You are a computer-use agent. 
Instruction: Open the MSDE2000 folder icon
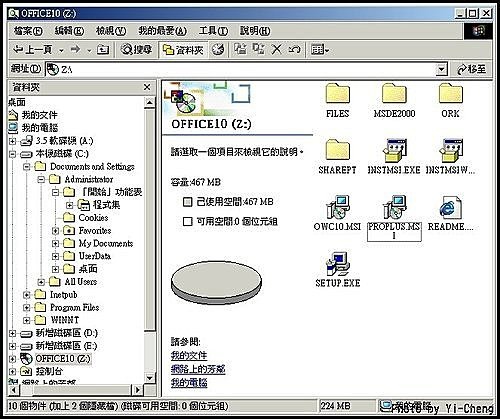coord(394,94)
